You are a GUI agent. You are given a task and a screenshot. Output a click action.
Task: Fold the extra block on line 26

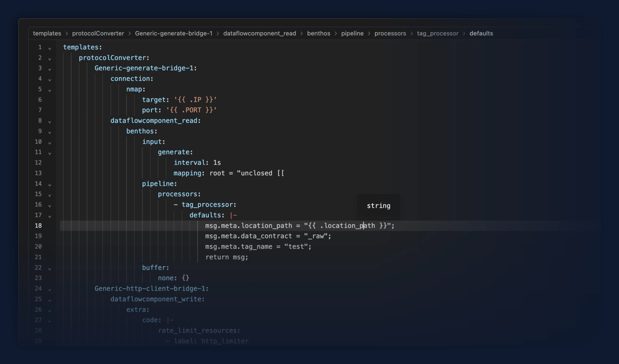click(50, 311)
